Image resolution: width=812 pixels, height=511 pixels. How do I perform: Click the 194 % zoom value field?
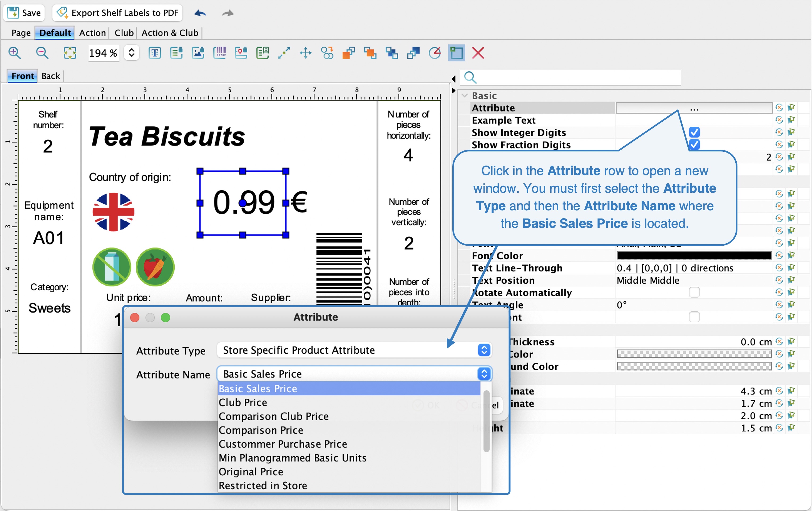click(103, 53)
